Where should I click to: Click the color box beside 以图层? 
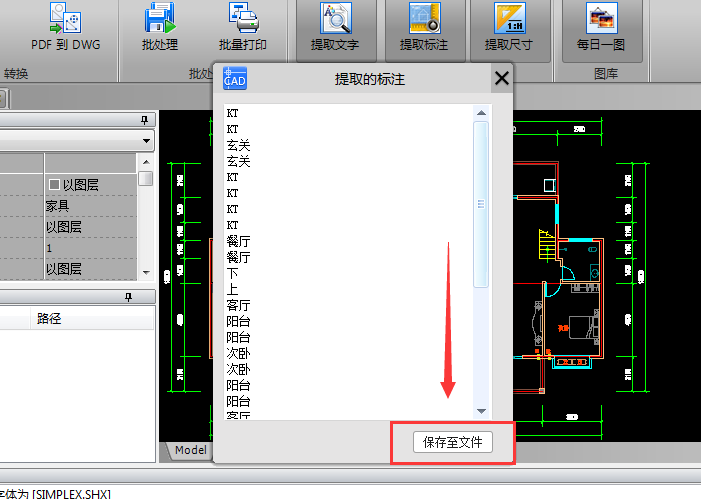point(54,185)
